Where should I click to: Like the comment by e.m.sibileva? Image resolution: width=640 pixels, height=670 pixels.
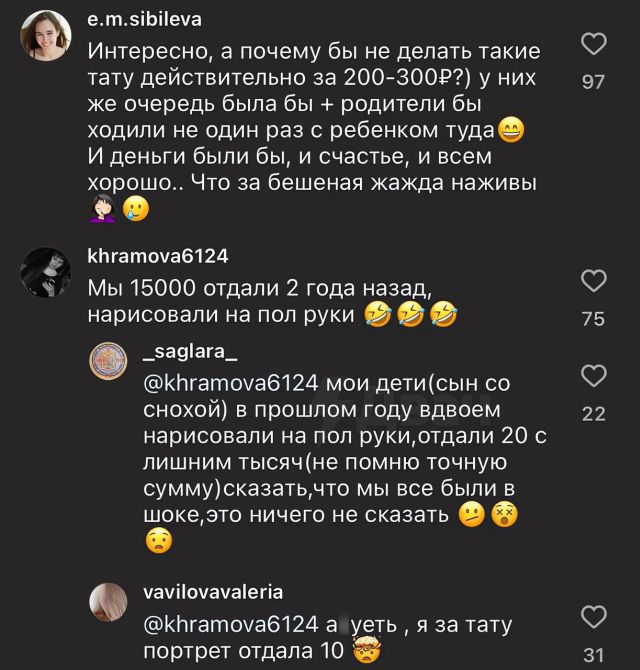tap(594, 46)
